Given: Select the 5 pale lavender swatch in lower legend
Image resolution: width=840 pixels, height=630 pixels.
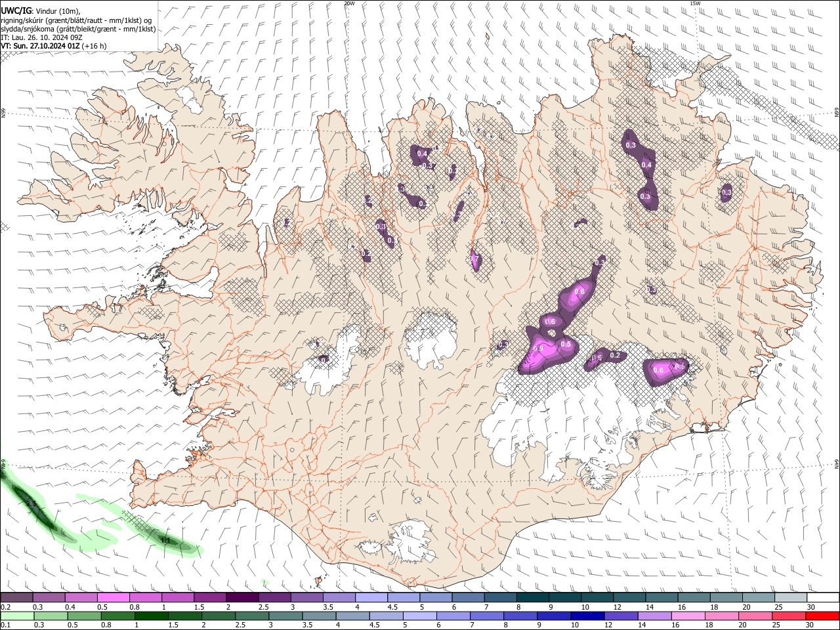Looking at the screenshot, I should [419, 616].
